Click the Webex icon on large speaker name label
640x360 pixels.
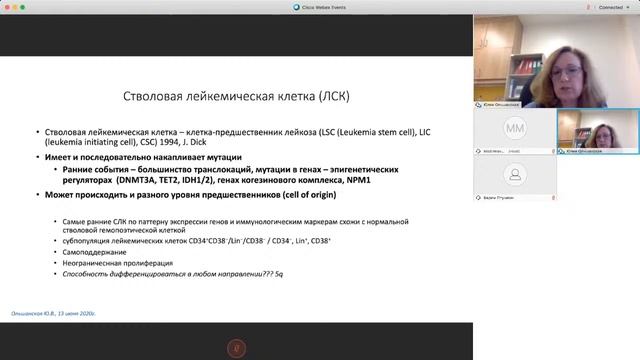478,105
